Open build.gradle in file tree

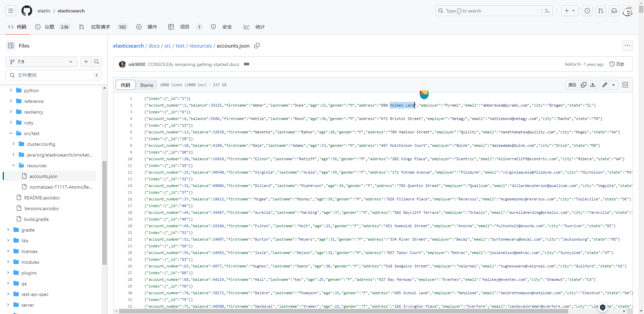[36, 219]
